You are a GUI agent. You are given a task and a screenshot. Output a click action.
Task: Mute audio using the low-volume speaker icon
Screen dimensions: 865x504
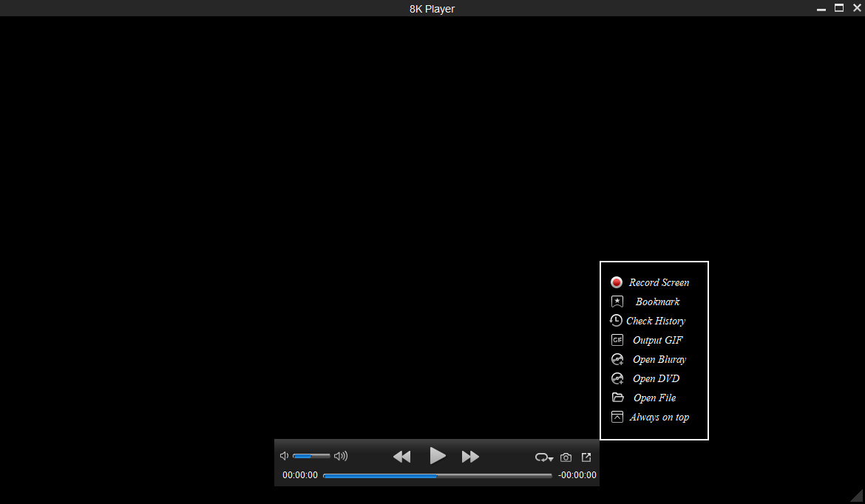[x=284, y=456]
